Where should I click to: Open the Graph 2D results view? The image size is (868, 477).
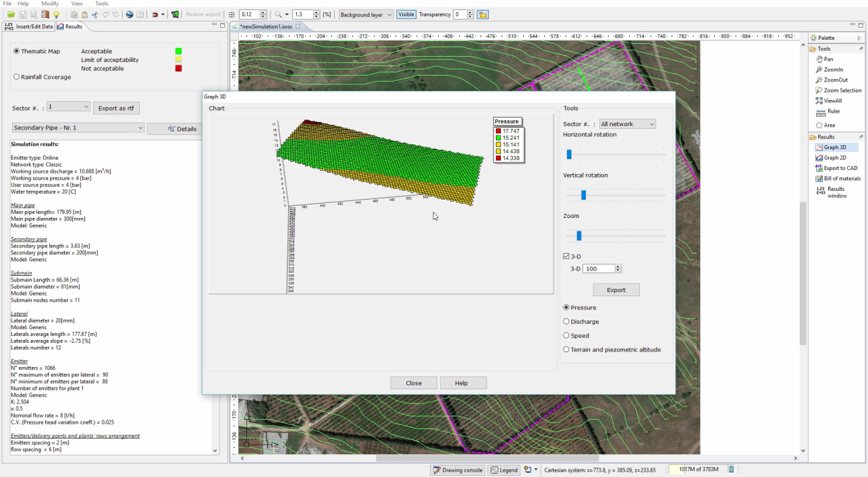[835, 158]
